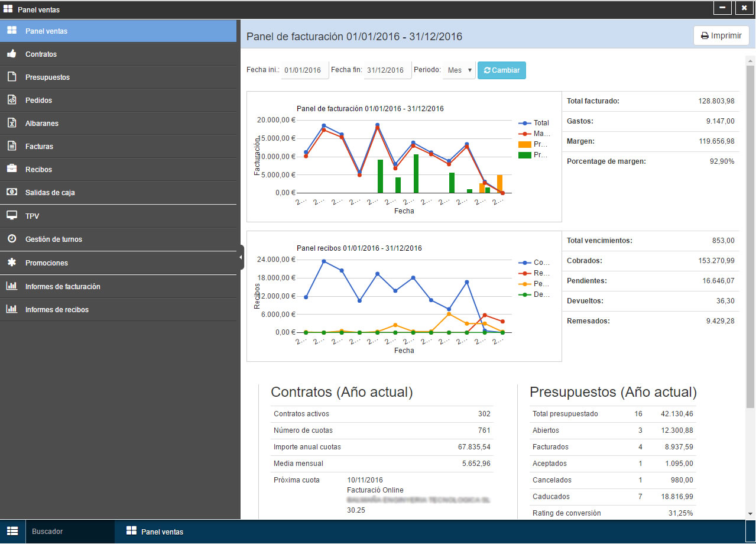Viewport: 756px width, 544px height.
Task: Click the Cambiar refresh button
Action: pos(501,70)
